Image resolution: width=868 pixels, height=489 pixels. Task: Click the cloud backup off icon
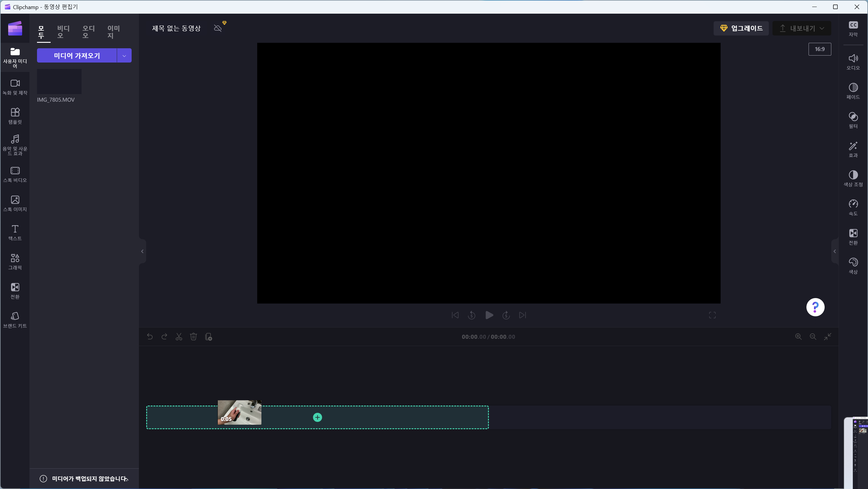pos(218,28)
